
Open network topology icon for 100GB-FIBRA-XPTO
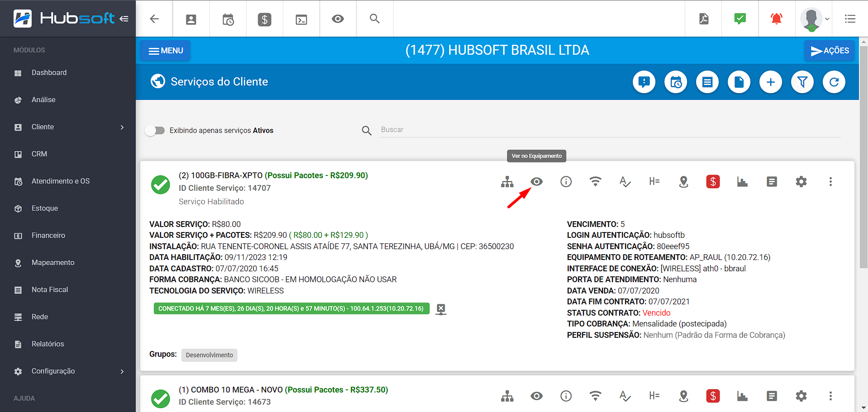(x=507, y=182)
